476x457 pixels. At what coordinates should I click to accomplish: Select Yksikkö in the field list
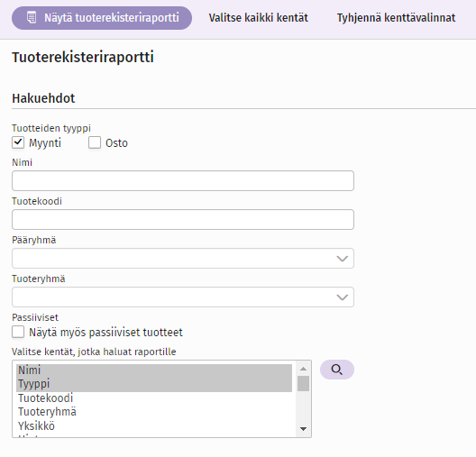point(154,426)
